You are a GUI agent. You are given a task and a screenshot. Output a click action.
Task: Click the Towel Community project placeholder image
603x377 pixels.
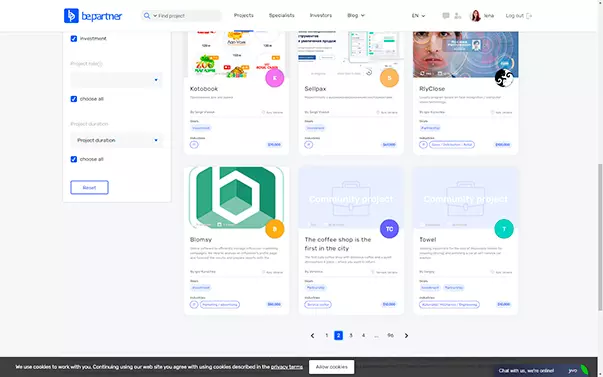(x=466, y=198)
